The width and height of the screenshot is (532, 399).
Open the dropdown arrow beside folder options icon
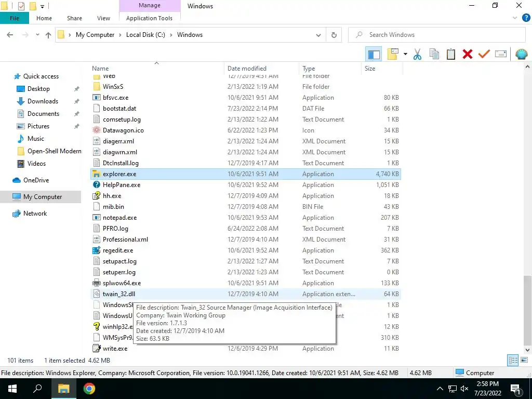[x=405, y=54]
